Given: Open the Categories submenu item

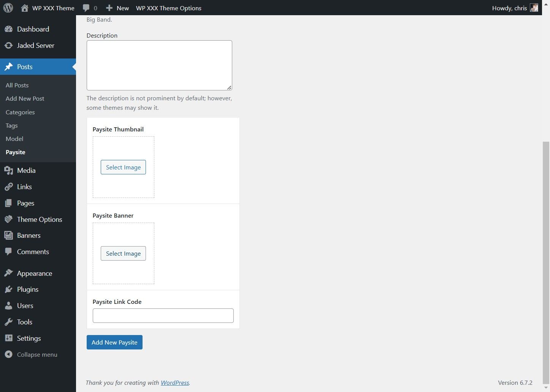Looking at the screenshot, I should click(20, 112).
